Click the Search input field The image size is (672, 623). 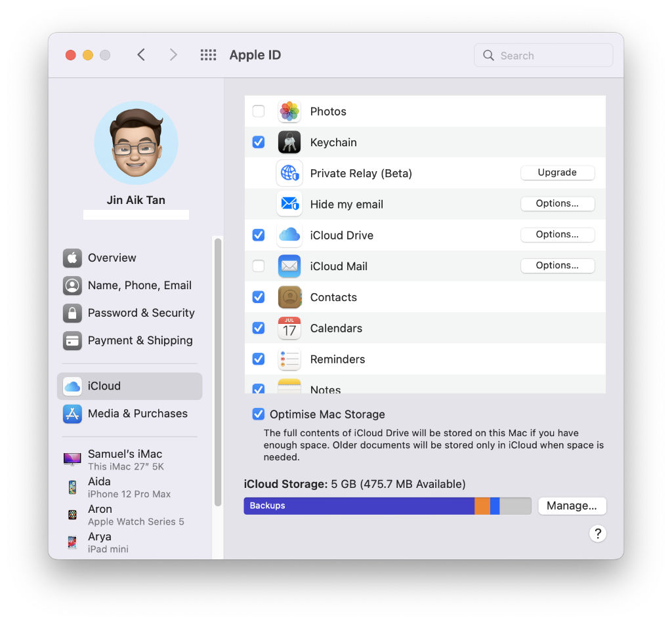pyautogui.click(x=543, y=55)
